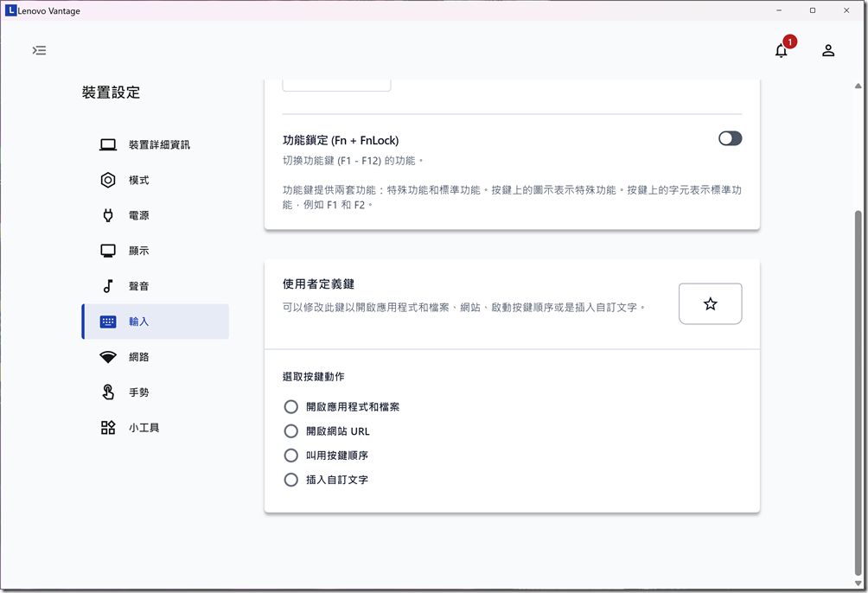
Task: Click the scrollbar down arrow
Action: [x=858, y=583]
